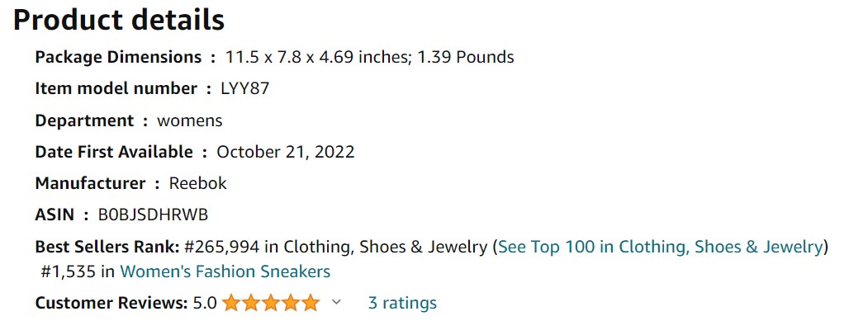The image size is (868, 335).
Task: Click the manufacturer name Reebok
Action: 197,183
